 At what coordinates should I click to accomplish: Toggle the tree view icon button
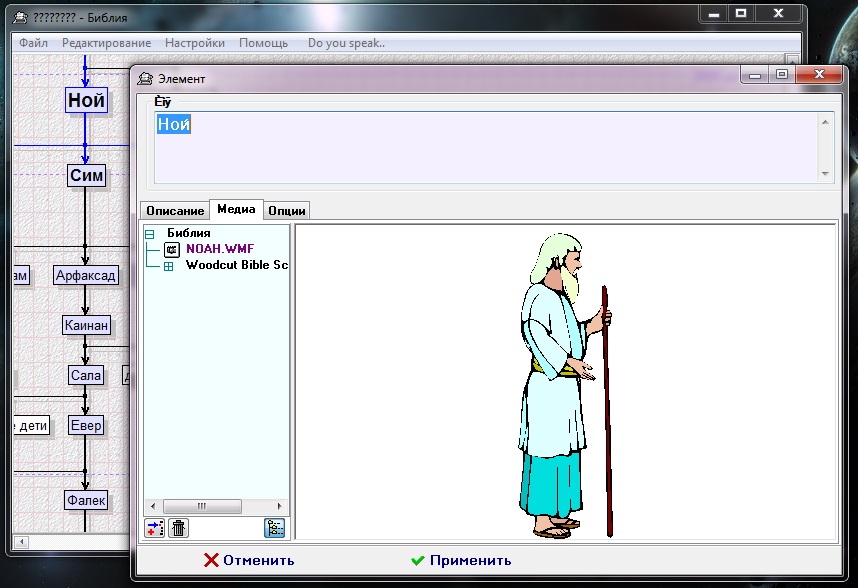(x=274, y=529)
